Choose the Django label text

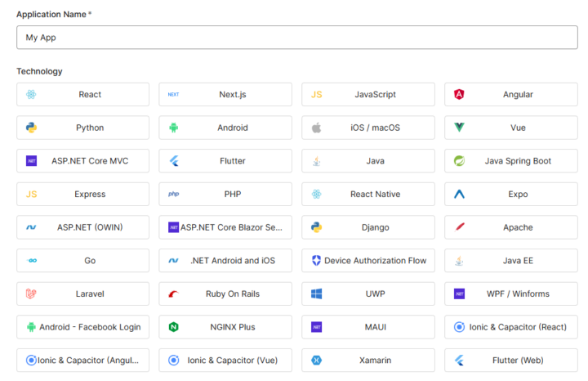(375, 227)
